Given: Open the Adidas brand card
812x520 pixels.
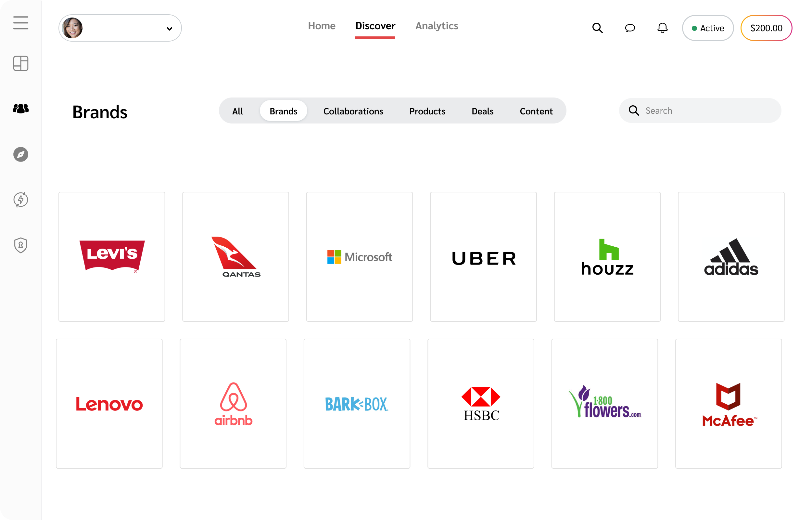Looking at the screenshot, I should [x=731, y=257].
